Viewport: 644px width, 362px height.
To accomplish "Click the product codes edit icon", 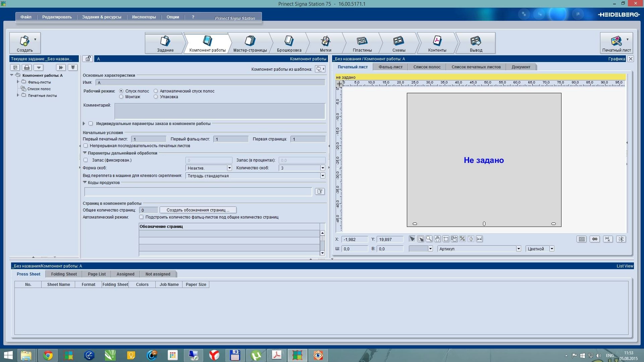I will [320, 191].
